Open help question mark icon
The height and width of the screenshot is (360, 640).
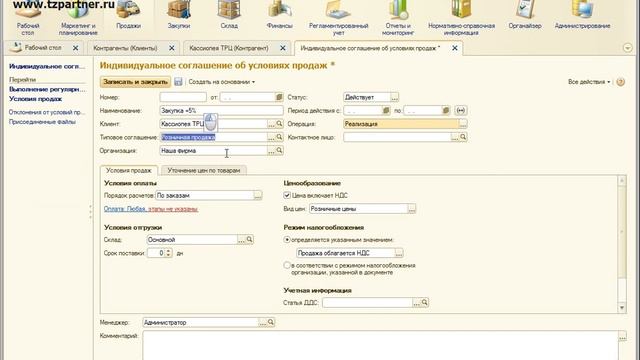click(x=620, y=82)
